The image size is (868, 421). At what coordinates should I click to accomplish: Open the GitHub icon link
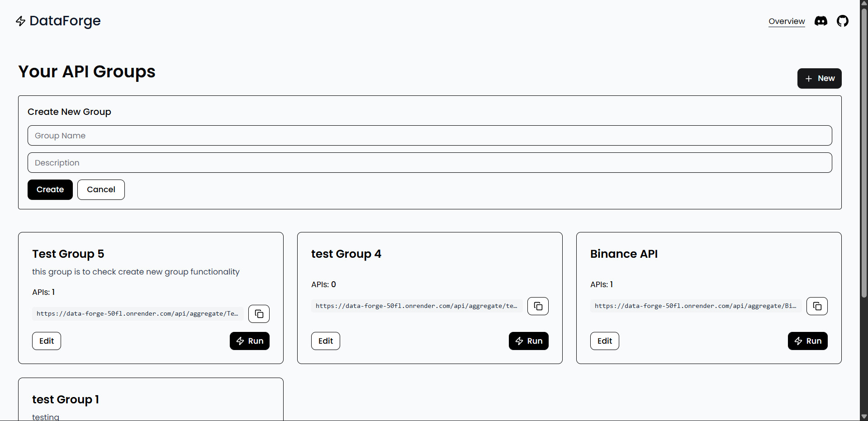[842, 21]
